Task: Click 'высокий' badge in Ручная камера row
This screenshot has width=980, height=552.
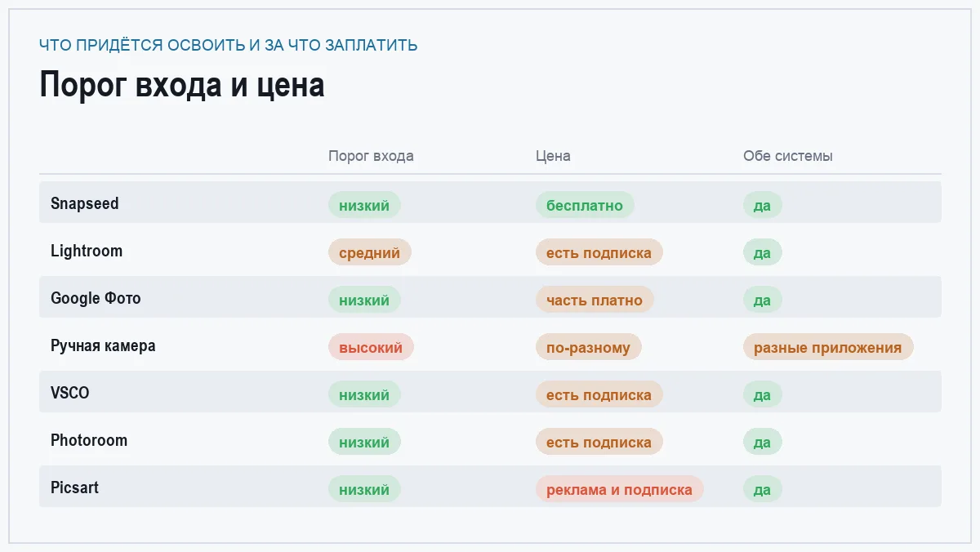Action: (371, 347)
